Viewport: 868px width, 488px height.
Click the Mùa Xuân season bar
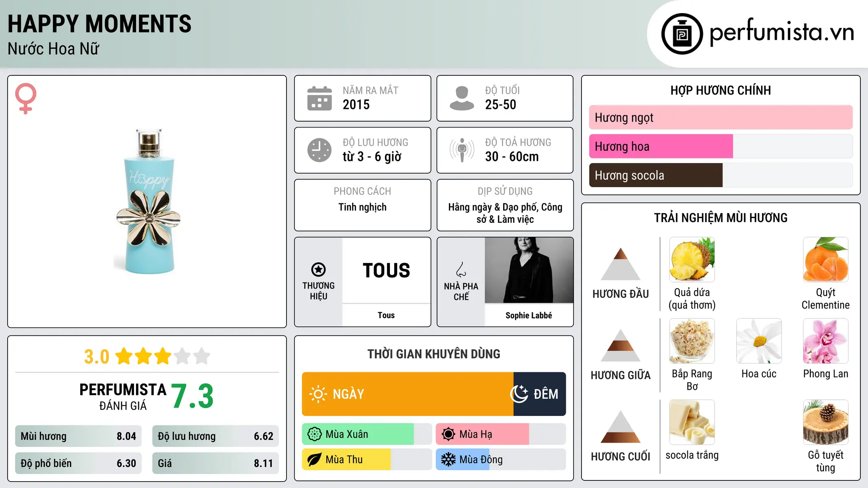click(x=367, y=434)
